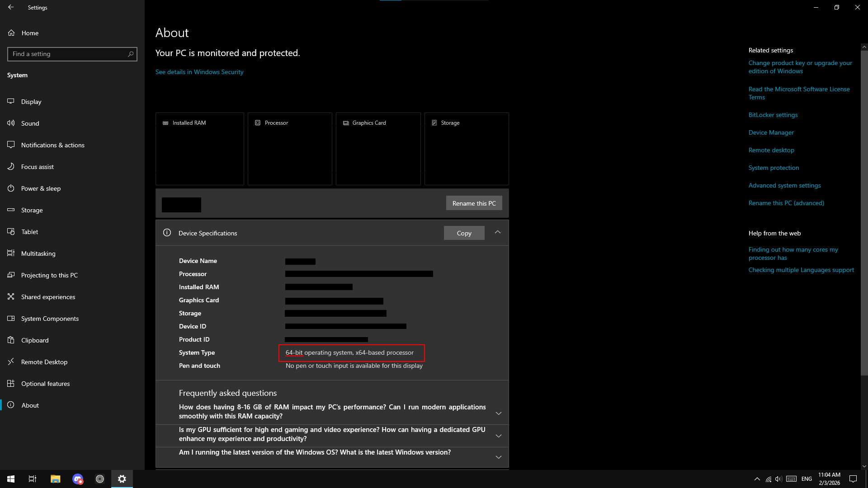Copy the device specifications
Screen dimensions: 868x488
464,233
